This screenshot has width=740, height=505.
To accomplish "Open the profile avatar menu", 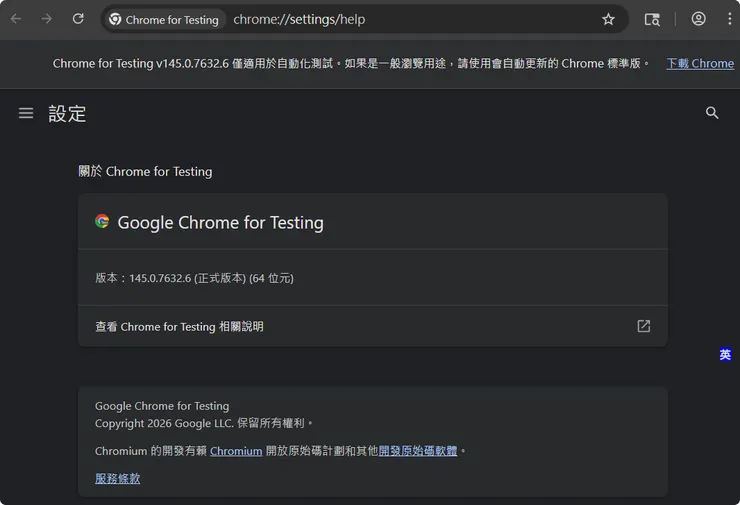I will tap(698, 19).
